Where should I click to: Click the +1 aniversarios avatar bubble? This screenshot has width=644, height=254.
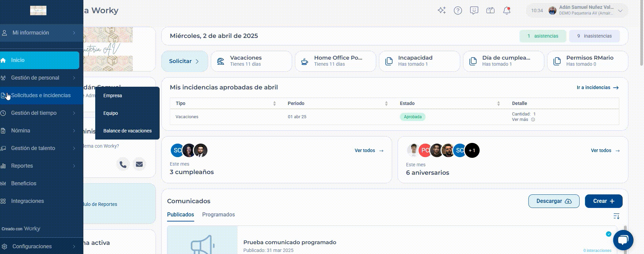472,150
